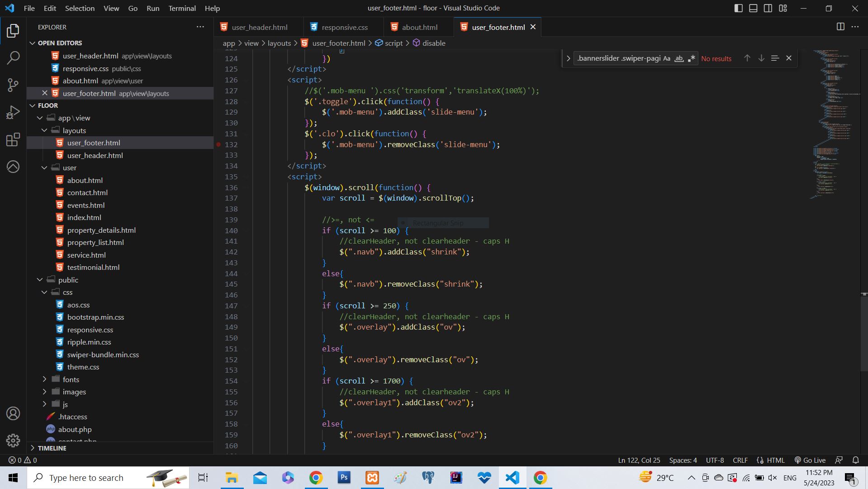
Task: Switch to responsive.css tab
Action: coord(344,27)
